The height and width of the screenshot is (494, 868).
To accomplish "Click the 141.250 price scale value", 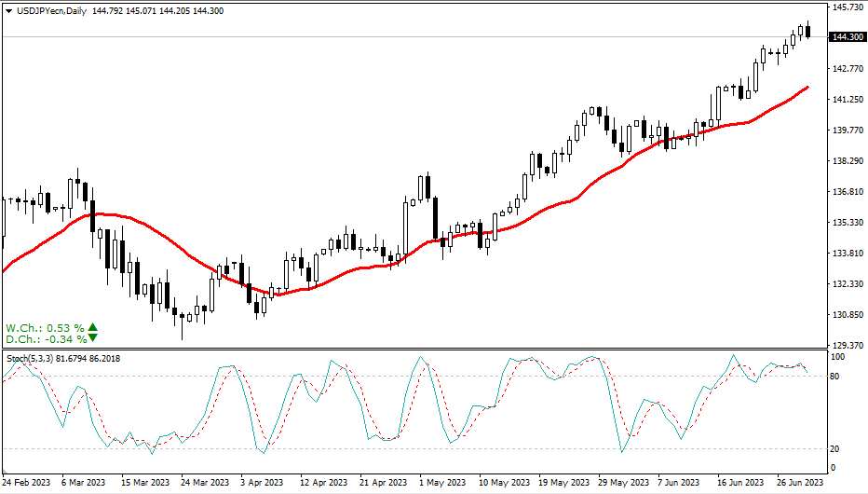I will (848, 100).
